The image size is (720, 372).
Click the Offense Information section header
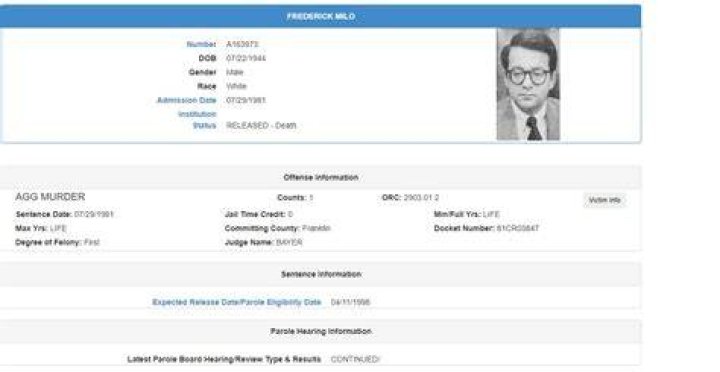(321, 177)
